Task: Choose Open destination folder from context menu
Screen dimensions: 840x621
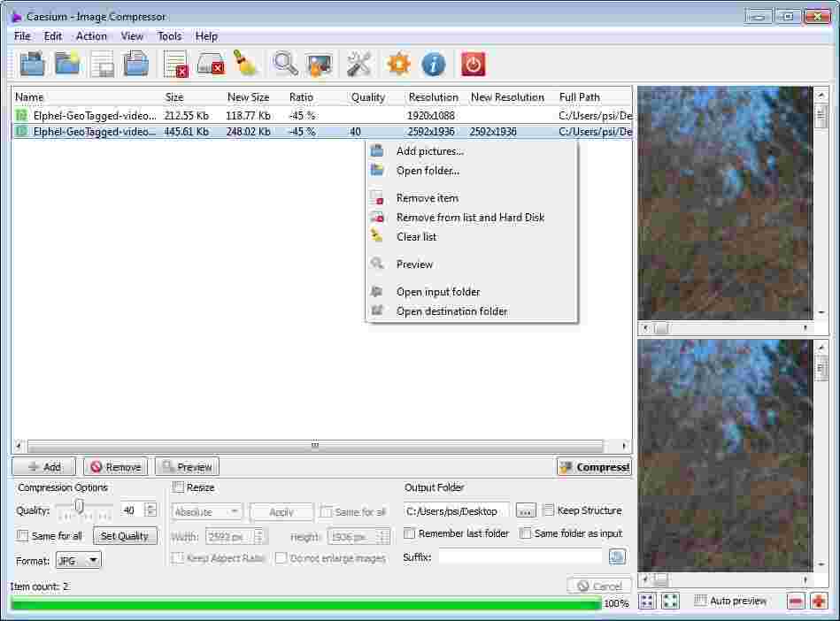Action: pos(451,310)
